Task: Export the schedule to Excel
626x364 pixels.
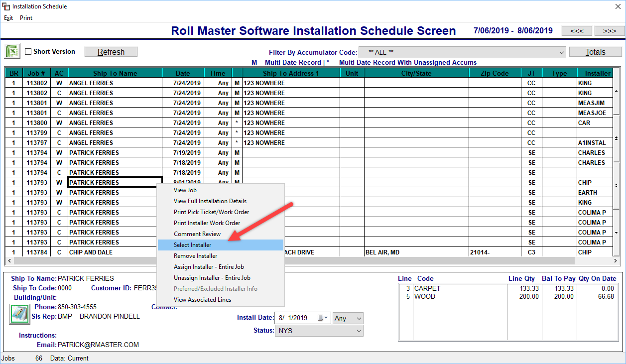Action: tap(11, 51)
